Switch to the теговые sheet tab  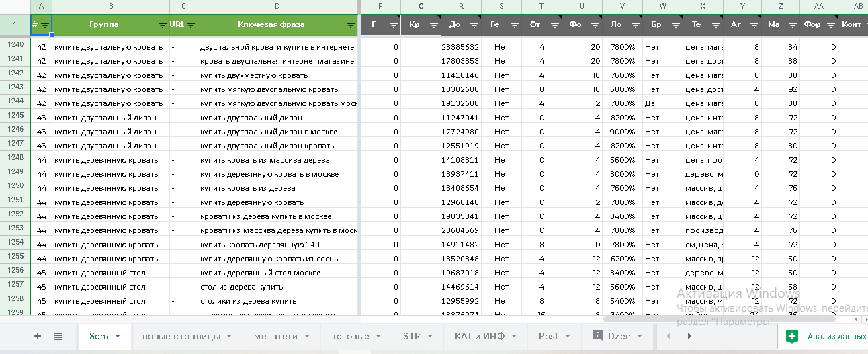pyautogui.click(x=350, y=336)
